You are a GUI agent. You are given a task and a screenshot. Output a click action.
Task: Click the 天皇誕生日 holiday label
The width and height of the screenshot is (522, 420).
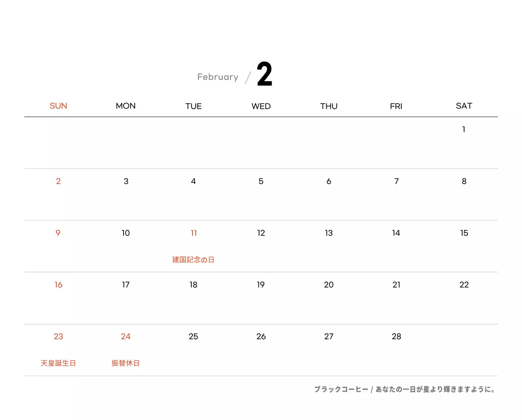tap(58, 363)
